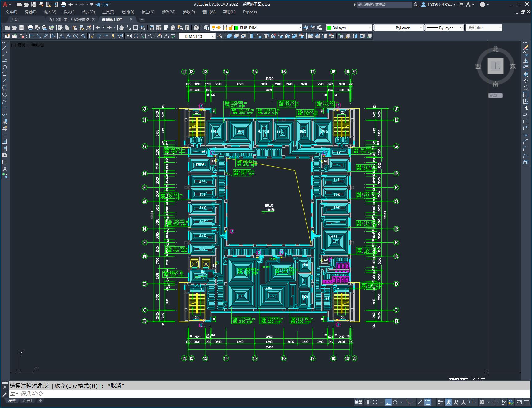Expand the WCS coordinate system dropdown
Screen dimensions: 532x408
[x=495, y=95]
